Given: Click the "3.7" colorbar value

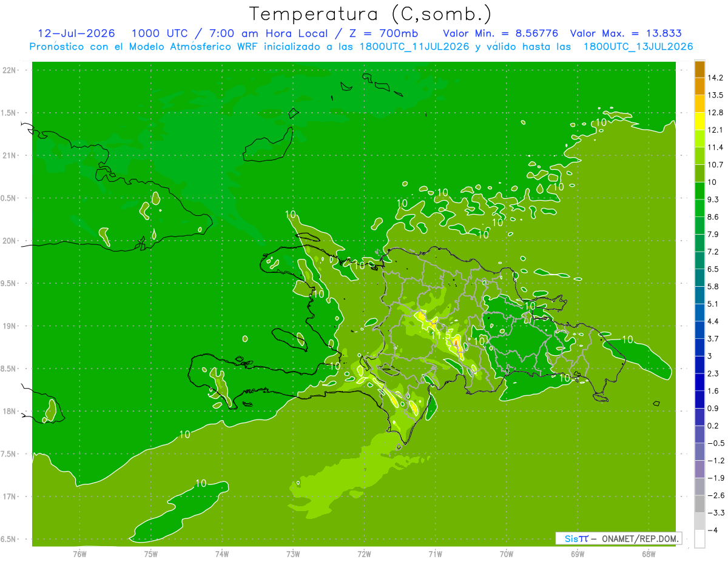Looking at the screenshot, I should click(713, 339).
